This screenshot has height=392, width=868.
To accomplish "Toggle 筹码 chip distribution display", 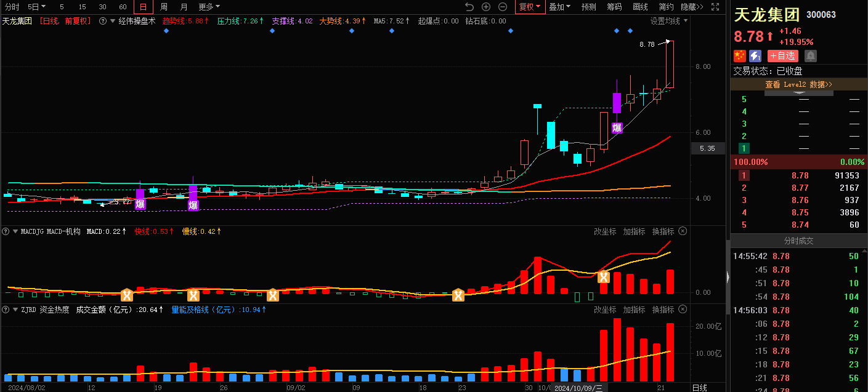I will click(x=614, y=7).
